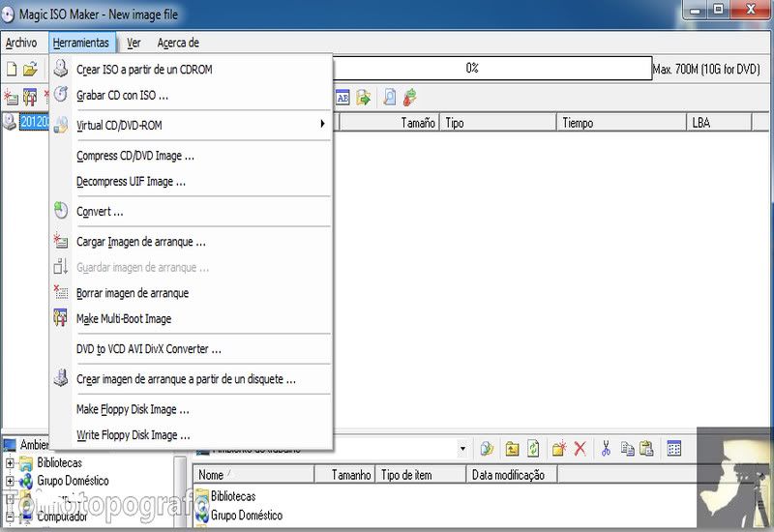Choose 'Borrar imagen de arranque'
774x532 pixels.
point(191,293)
